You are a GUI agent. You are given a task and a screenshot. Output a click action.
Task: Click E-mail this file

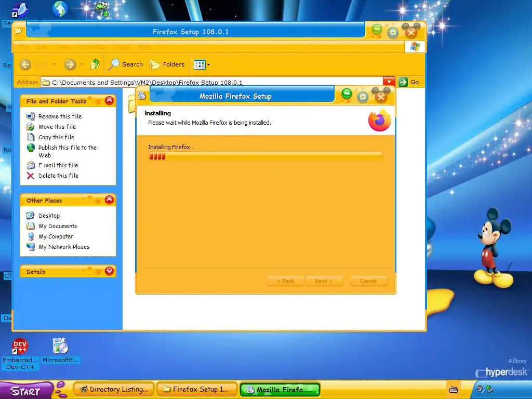coord(58,165)
